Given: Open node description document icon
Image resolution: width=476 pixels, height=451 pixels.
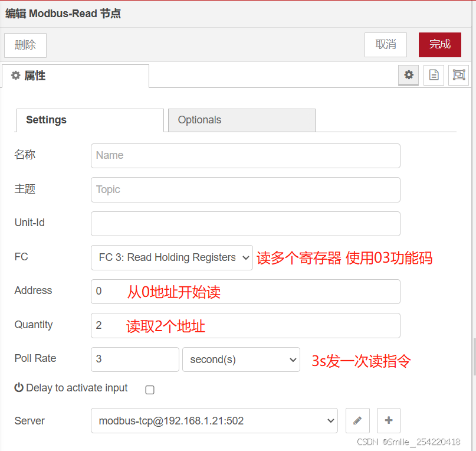Looking at the screenshot, I should pos(434,75).
